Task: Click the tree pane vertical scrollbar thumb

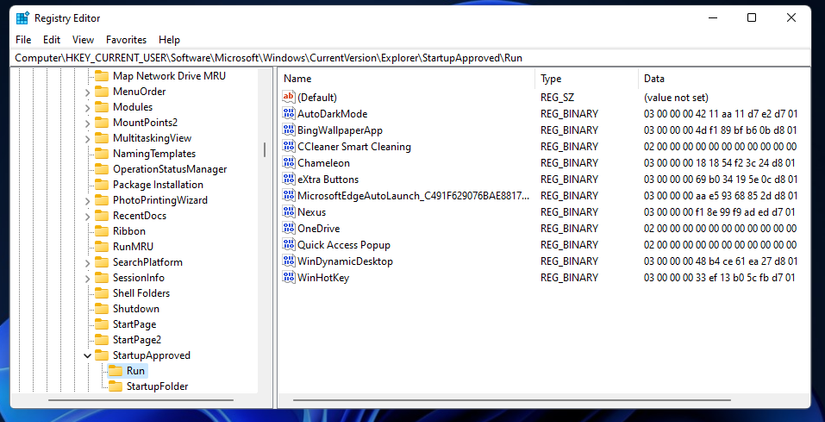Action: pos(265,150)
